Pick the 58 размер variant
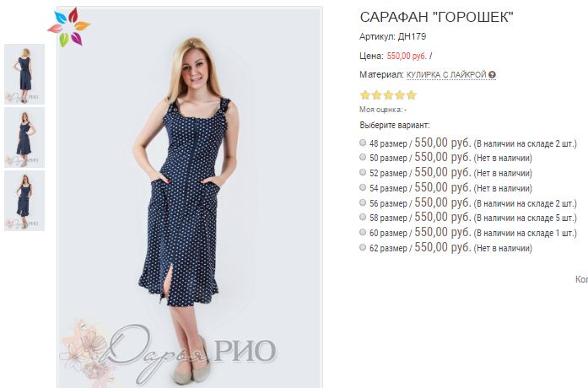588x388 pixels. [363, 217]
